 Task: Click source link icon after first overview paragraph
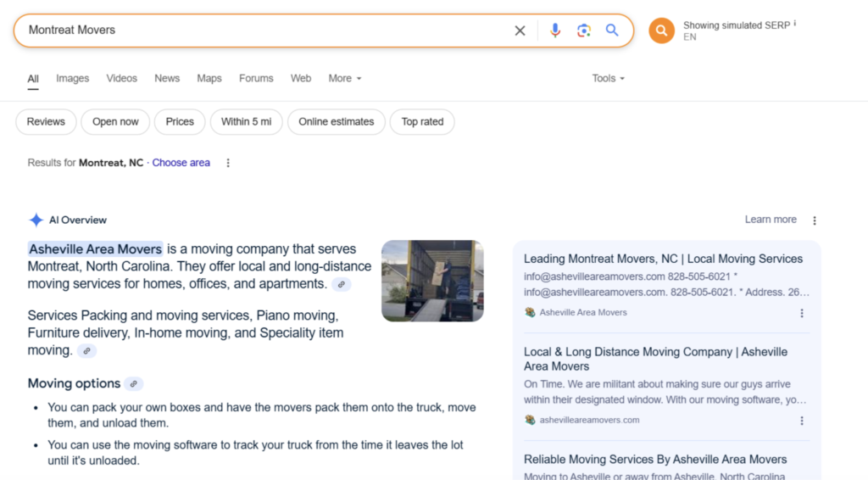[341, 285]
